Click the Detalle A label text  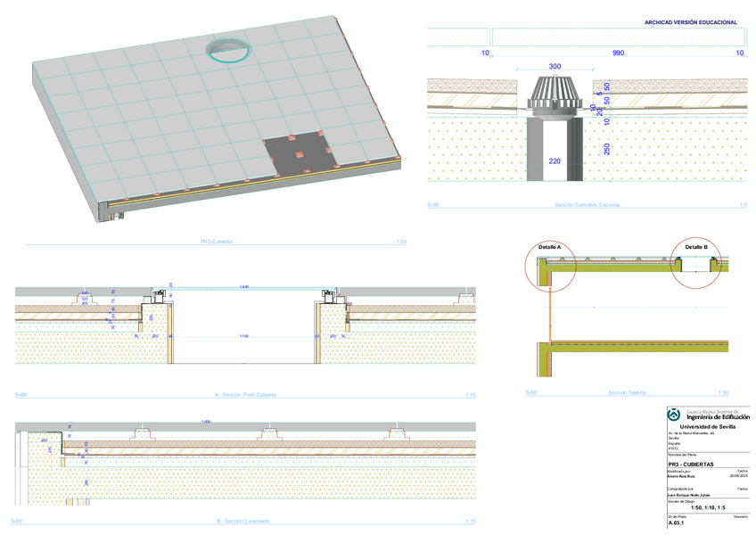[549, 246]
